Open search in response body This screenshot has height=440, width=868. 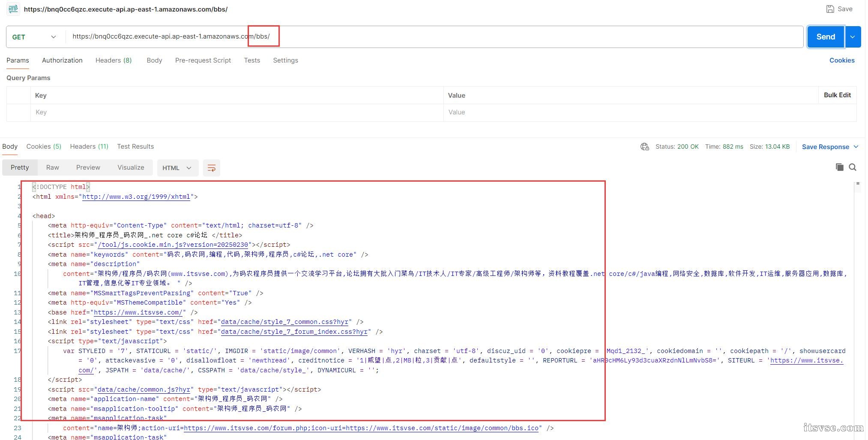click(853, 167)
